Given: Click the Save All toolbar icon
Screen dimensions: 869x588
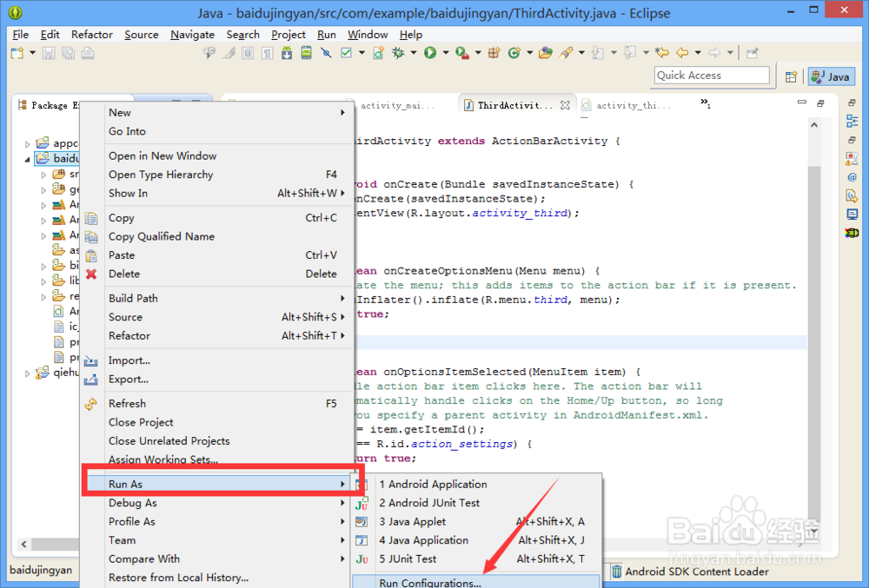Looking at the screenshot, I should pos(68,53).
